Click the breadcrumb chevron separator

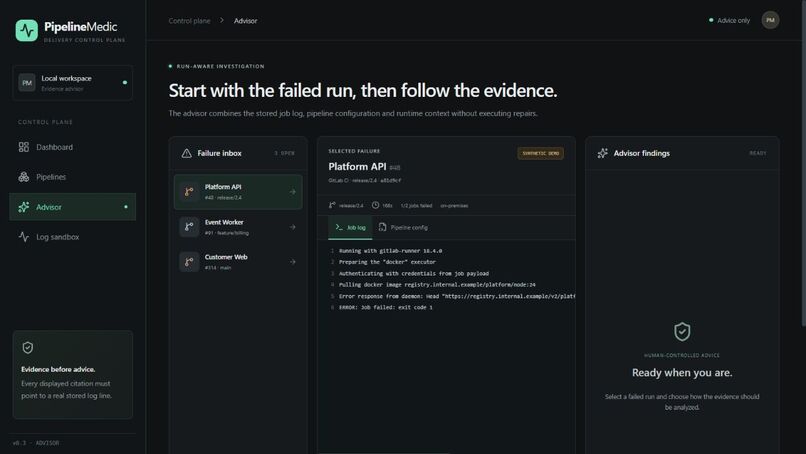[222, 21]
